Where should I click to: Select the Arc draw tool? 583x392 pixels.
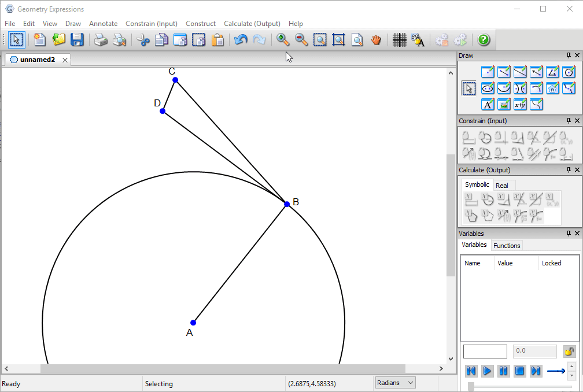pos(536,88)
